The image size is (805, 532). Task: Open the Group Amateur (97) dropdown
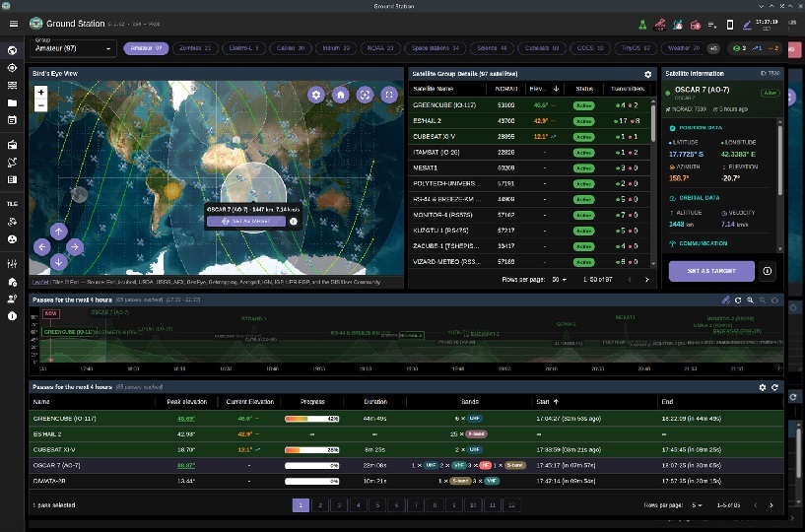pyautogui.click(x=70, y=47)
